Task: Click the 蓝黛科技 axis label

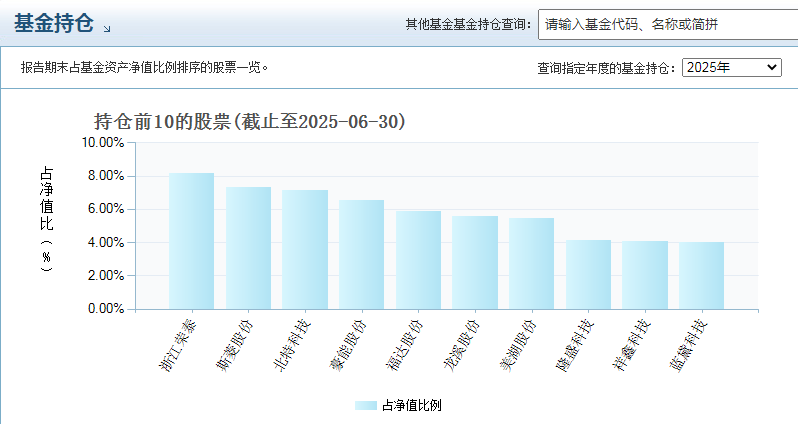Action: click(688, 346)
